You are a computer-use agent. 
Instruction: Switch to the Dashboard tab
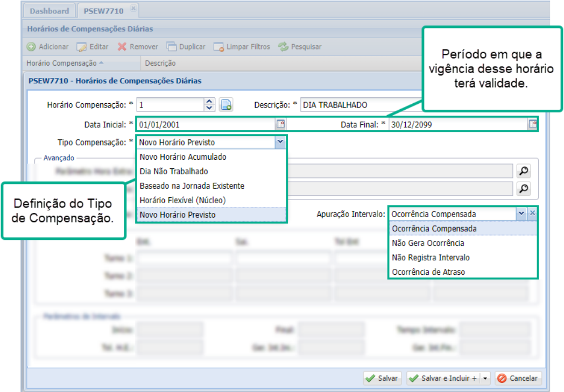tap(50, 11)
